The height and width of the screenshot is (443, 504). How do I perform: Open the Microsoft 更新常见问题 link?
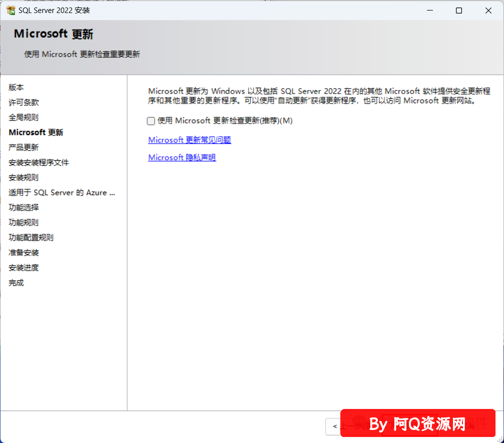pyautogui.click(x=190, y=140)
